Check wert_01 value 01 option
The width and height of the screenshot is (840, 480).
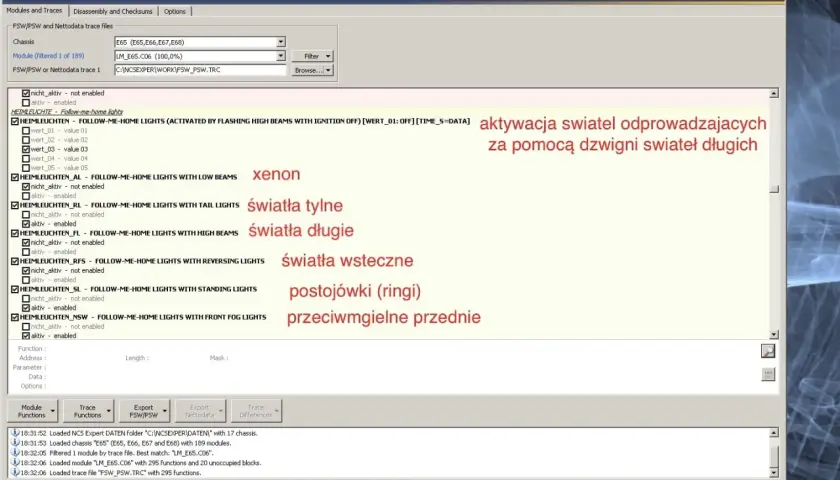26,131
